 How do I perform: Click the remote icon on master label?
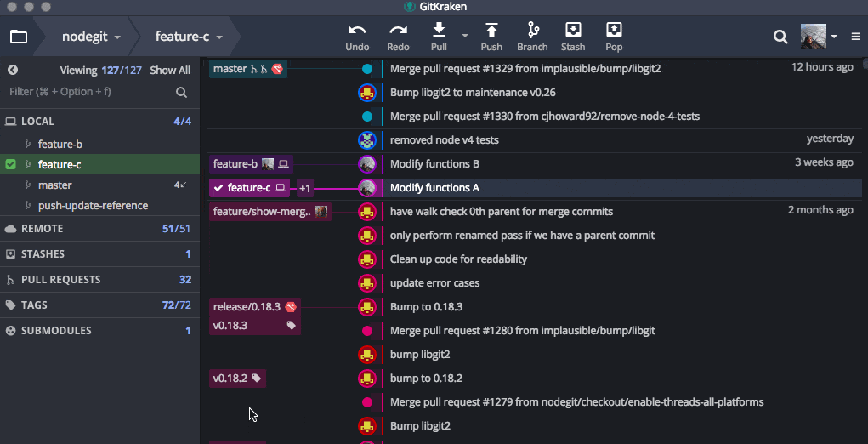pos(277,69)
